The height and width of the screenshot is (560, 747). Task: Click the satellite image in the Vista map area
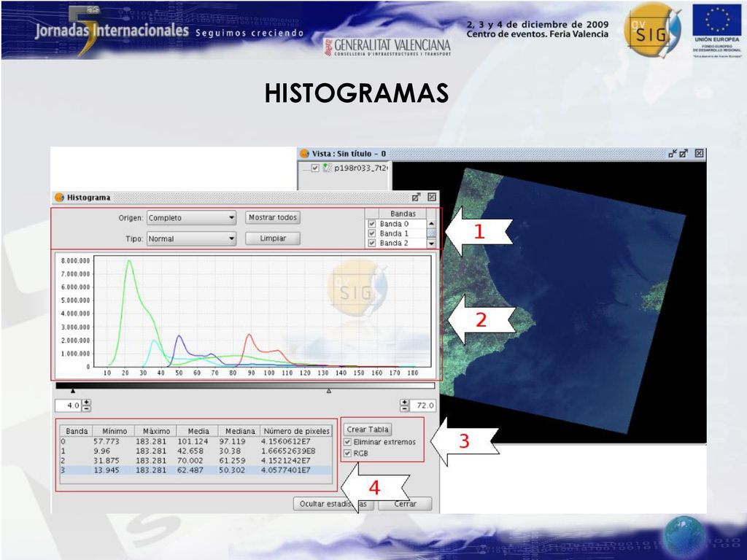562,300
